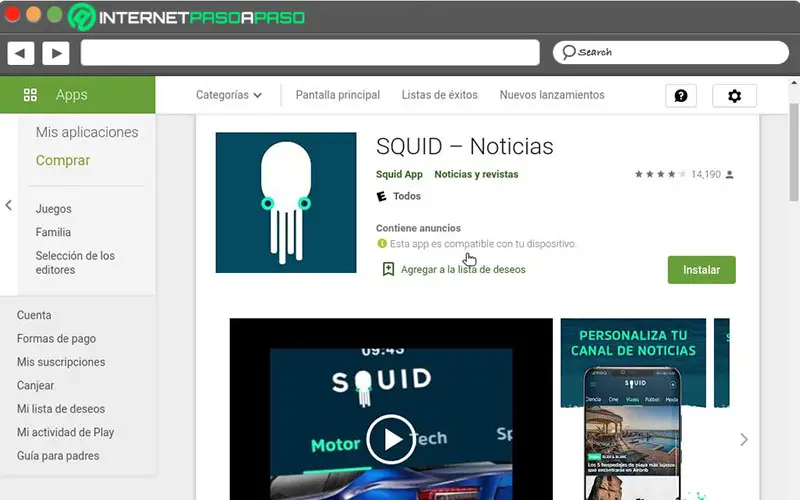Click the SQUID – Noticias title
This screenshot has height=500, width=800.
click(464, 146)
